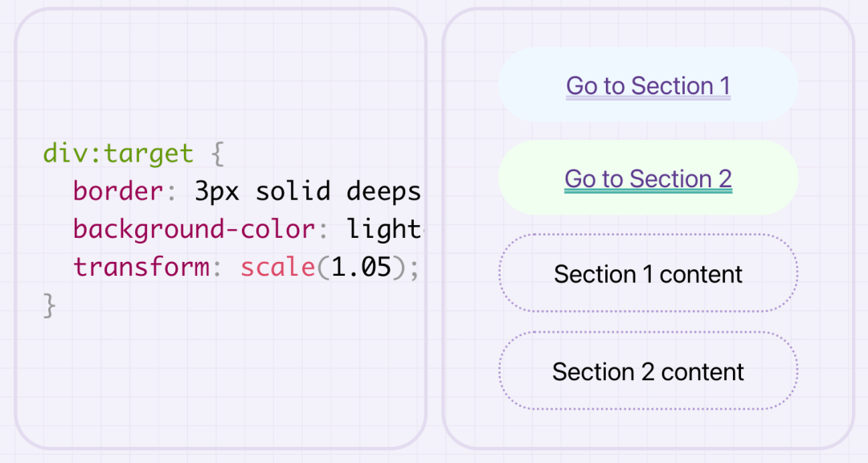Click the number "2" in the second link
Image resolution: width=868 pixels, height=463 pixels.
point(724,178)
